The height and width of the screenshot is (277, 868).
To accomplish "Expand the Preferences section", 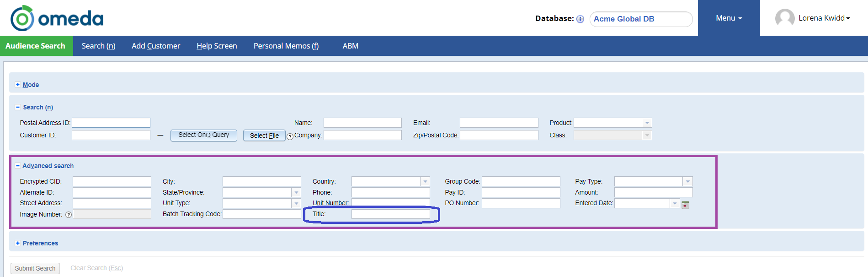I will pos(18,243).
